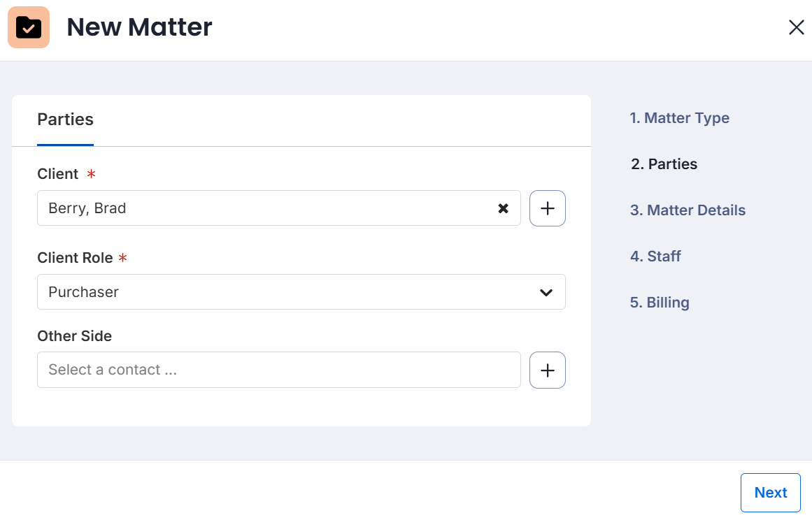Add a new client with plus button

[x=548, y=208]
